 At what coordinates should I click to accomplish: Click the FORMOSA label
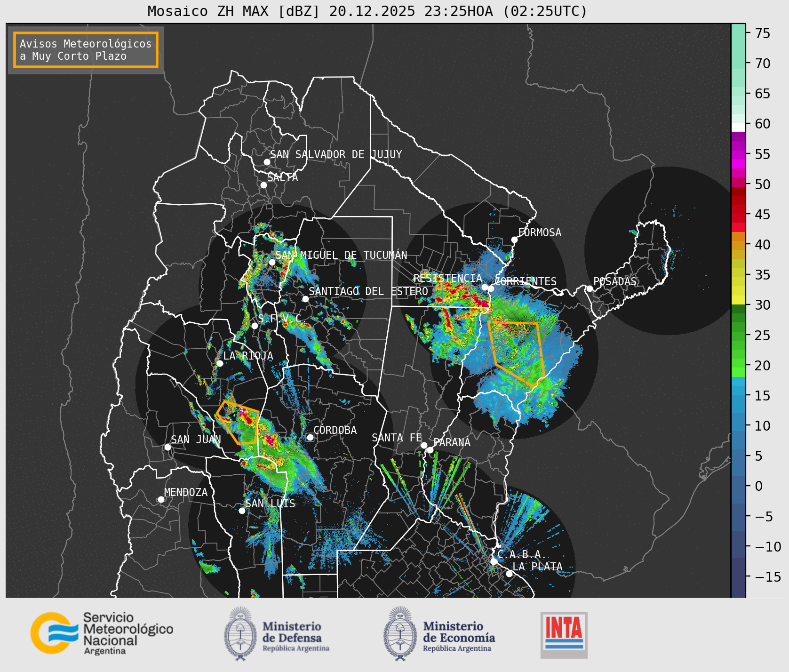(540, 232)
